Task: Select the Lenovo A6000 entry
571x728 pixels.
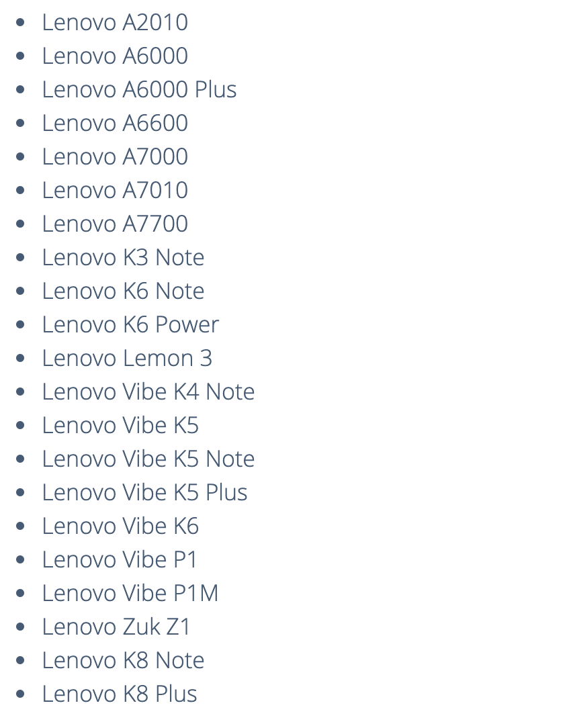Action: (x=115, y=56)
